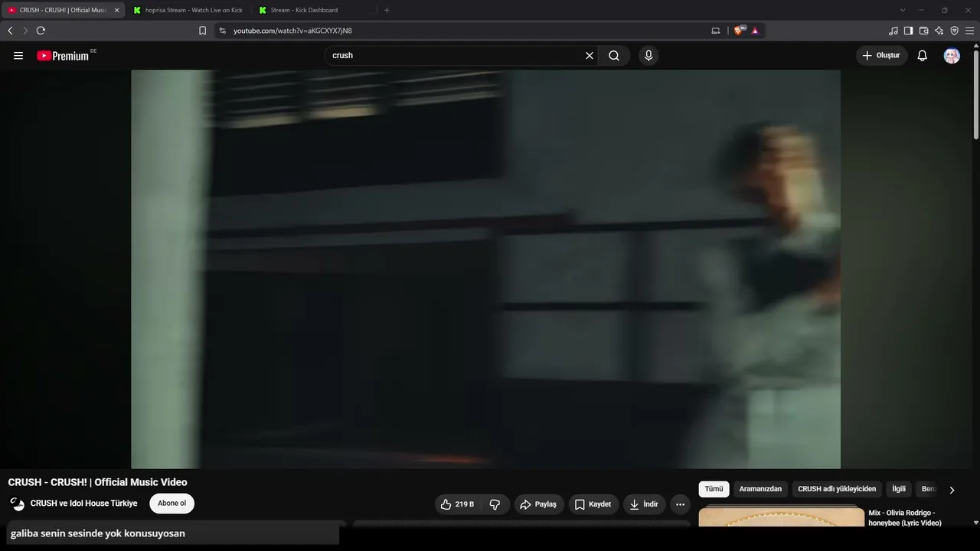Open Leo AI sparkle icon
Screen dimensions: 980x551
939,31
